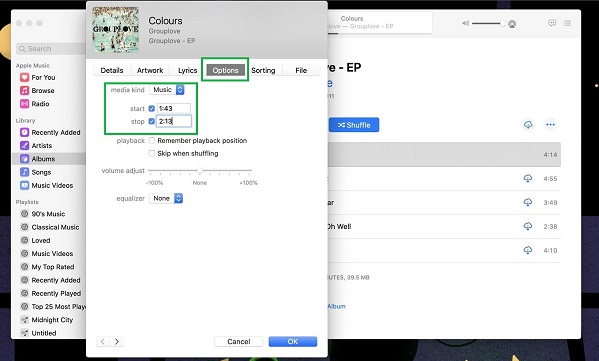Click the AirPlay output icon
This screenshot has height=361, width=599.
pos(512,24)
